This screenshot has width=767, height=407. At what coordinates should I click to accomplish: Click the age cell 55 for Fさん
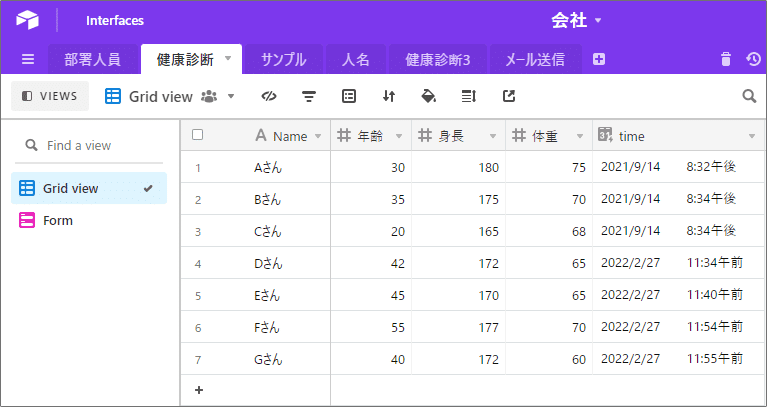point(371,328)
